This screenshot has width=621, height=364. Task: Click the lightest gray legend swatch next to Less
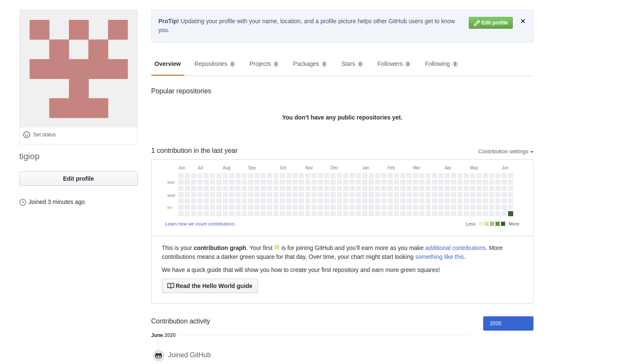[x=481, y=224]
